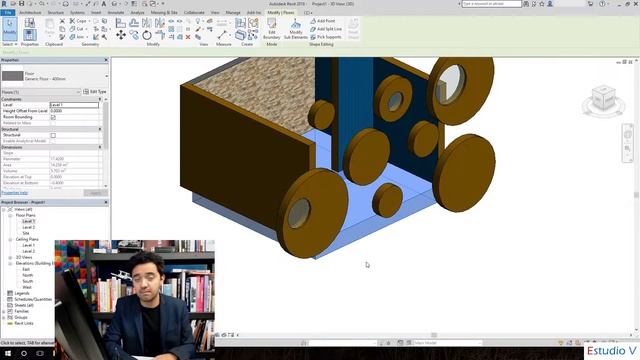Viewport: 640px width, 360px height.
Task: Open the floor type selector dropdown
Action: (x=107, y=76)
